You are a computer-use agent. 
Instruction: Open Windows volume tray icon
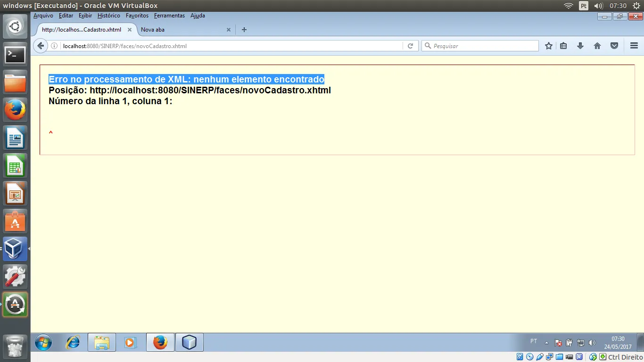[x=592, y=343]
